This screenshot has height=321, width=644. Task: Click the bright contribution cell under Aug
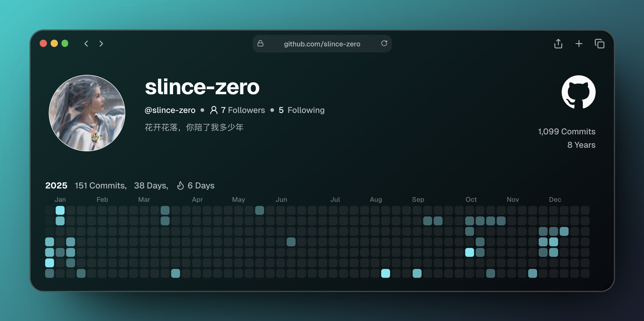coord(385,273)
